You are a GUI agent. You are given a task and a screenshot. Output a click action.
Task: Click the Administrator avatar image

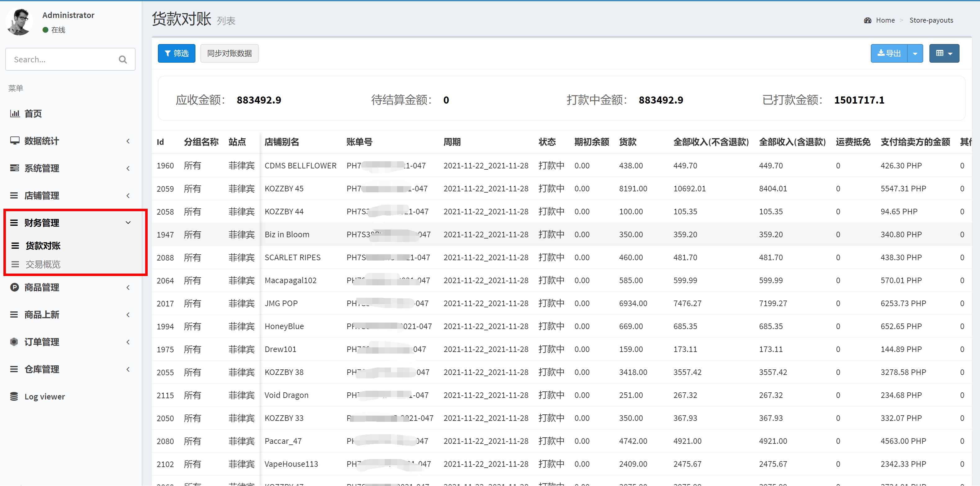[19, 22]
